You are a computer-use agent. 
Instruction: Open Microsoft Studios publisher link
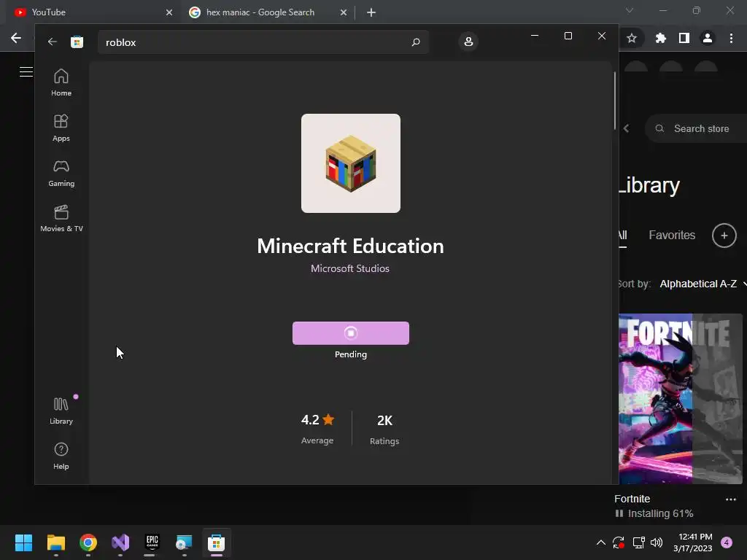(x=350, y=268)
